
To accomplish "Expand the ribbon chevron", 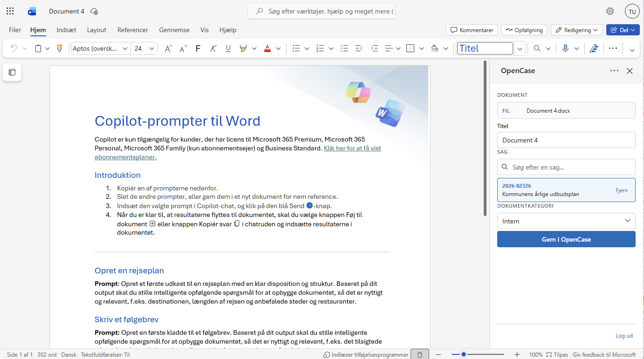I will [632, 49].
